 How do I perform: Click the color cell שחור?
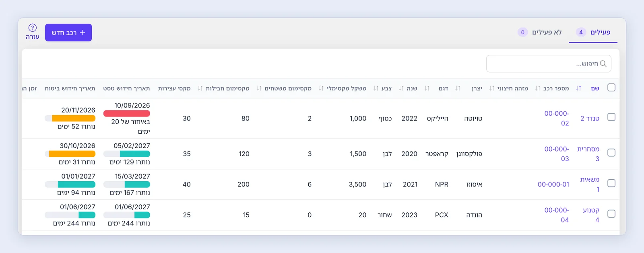[x=384, y=215]
